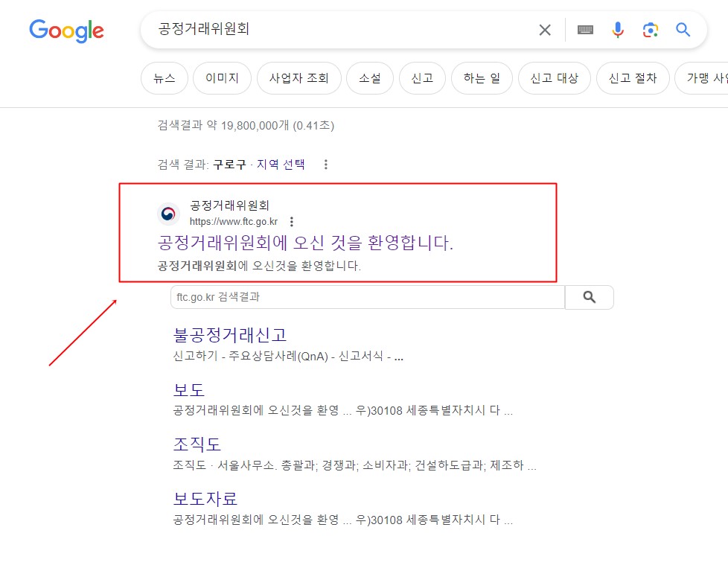Viewport: 728px width, 571px height.
Task: Click the ftc.go.kr 검색결과 search box
Action: [368, 297]
